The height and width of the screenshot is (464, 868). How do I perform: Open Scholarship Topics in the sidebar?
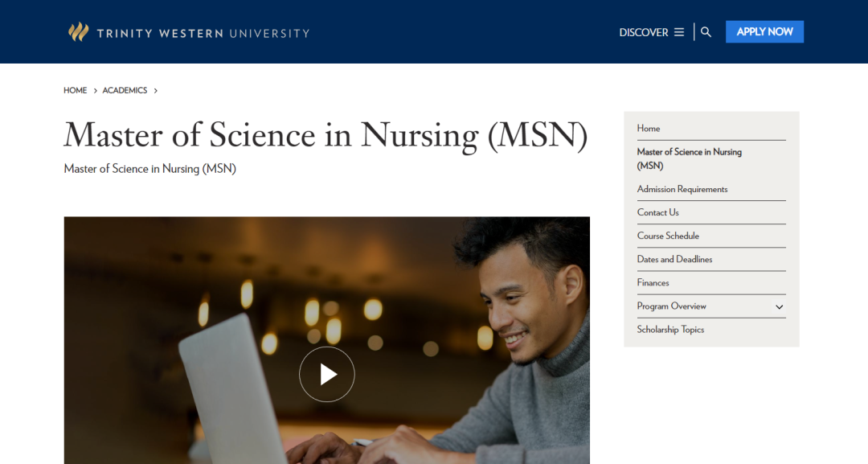670,330
